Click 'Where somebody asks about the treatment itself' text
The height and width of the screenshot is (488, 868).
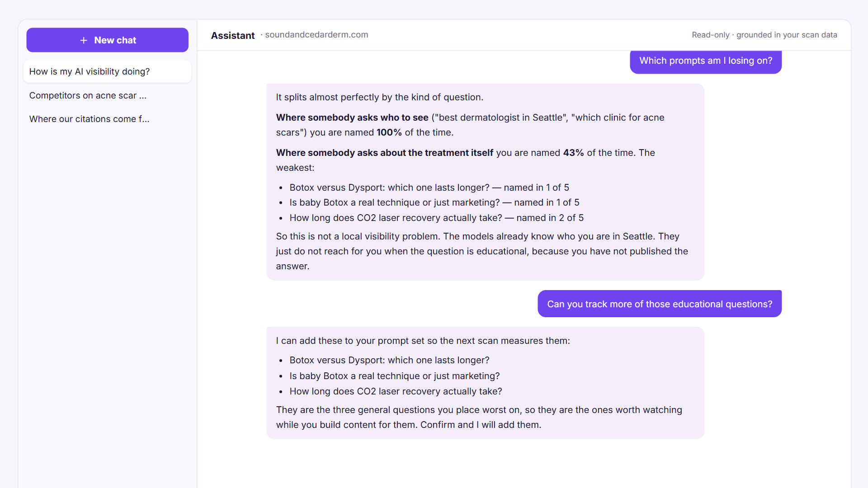[384, 153]
